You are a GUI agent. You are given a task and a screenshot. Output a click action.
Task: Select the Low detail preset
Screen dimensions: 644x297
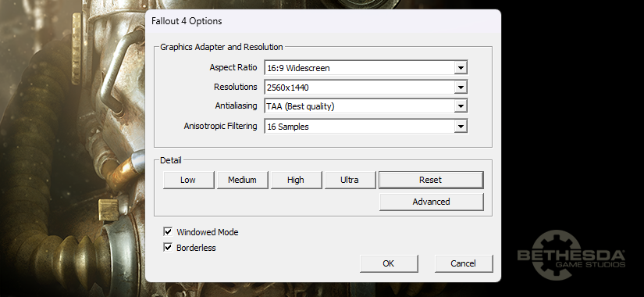pos(189,181)
